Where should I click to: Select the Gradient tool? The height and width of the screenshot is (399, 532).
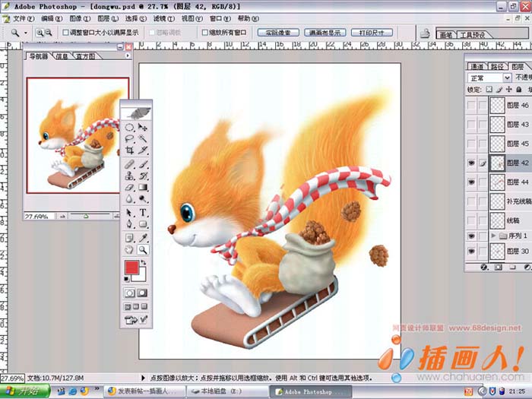point(143,187)
